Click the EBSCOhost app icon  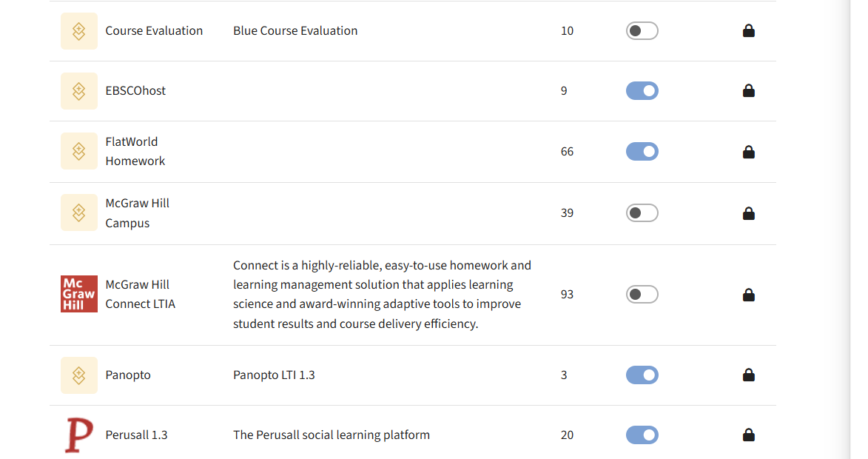(78, 90)
